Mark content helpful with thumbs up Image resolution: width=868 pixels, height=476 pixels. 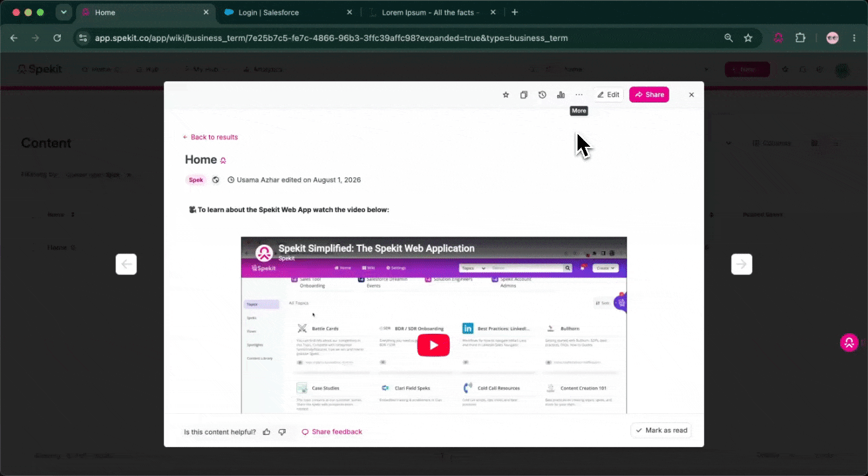(x=267, y=432)
